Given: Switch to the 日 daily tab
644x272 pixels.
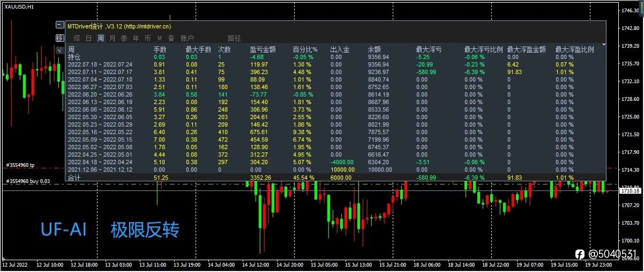Looking at the screenshot, I should (x=89, y=38).
